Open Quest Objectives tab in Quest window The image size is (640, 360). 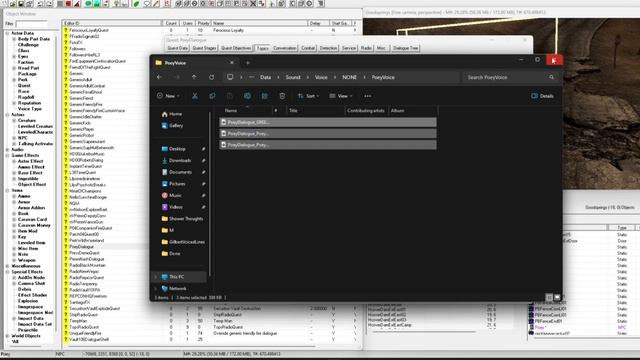tap(236, 48)
